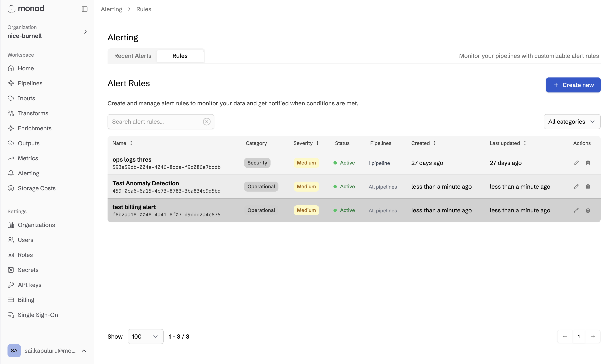Click the API keys key icon
614x364 pixels.
coord(11,285)
